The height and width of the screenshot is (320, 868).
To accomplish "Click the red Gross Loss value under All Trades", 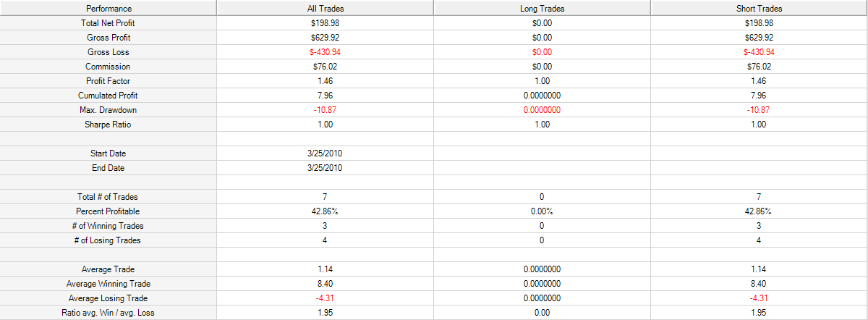I will coord(325,52).
